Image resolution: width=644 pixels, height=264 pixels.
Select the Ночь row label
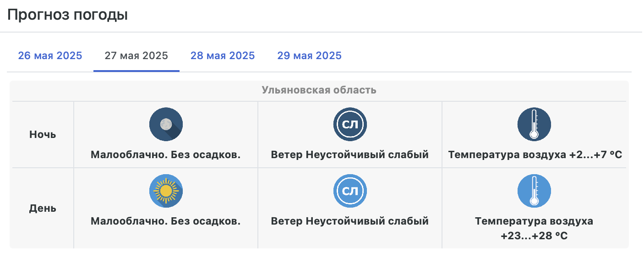(43, 135)
